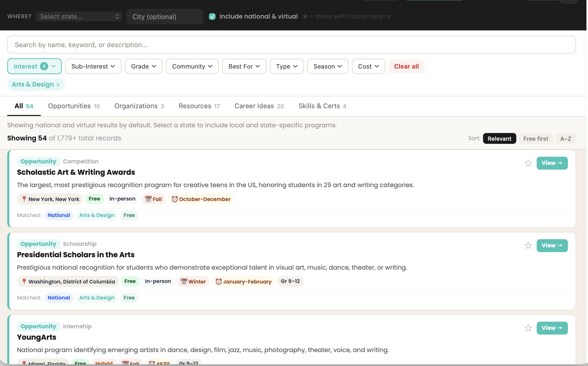Open the YoungArts title link
Viewport: 588px width, 366px height.
click(x=37, y=337)
